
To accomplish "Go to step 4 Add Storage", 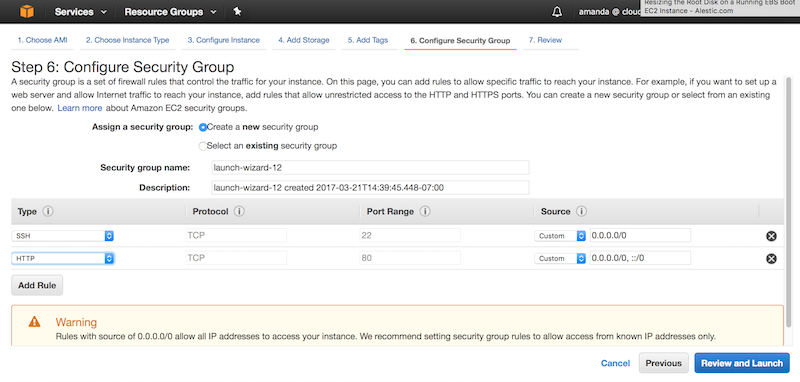I will tap(304, 40).
